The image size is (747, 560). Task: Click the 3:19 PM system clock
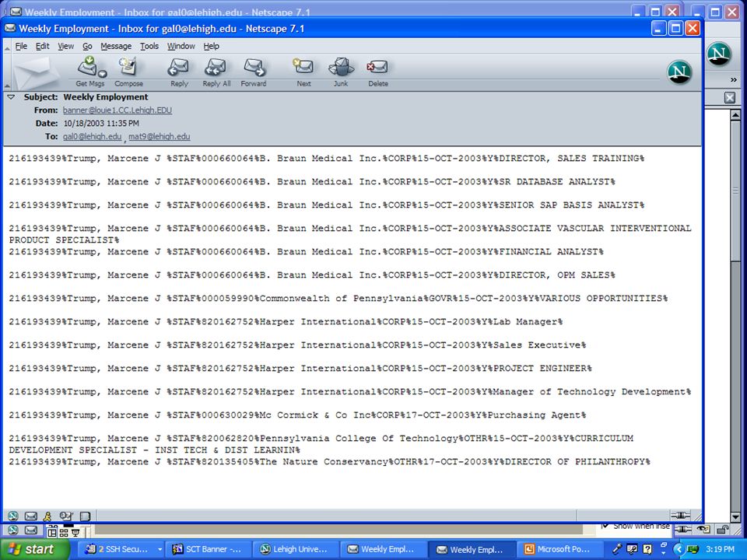(720, 549)
